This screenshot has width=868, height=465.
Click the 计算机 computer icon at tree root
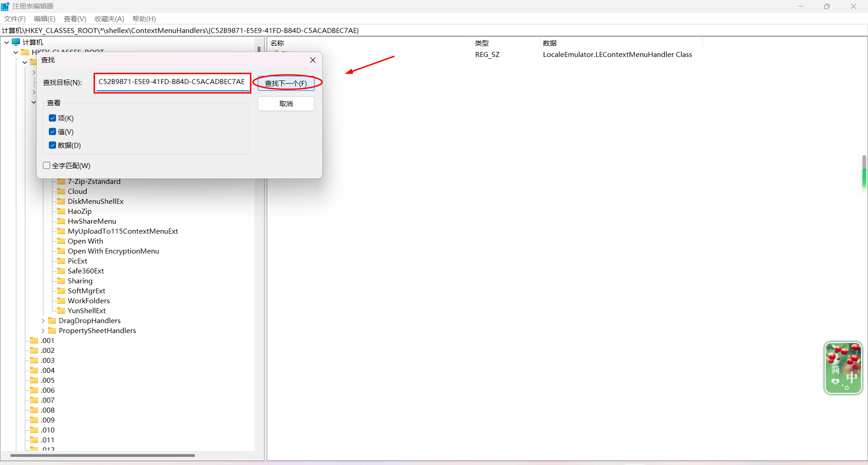click(16, 42)
